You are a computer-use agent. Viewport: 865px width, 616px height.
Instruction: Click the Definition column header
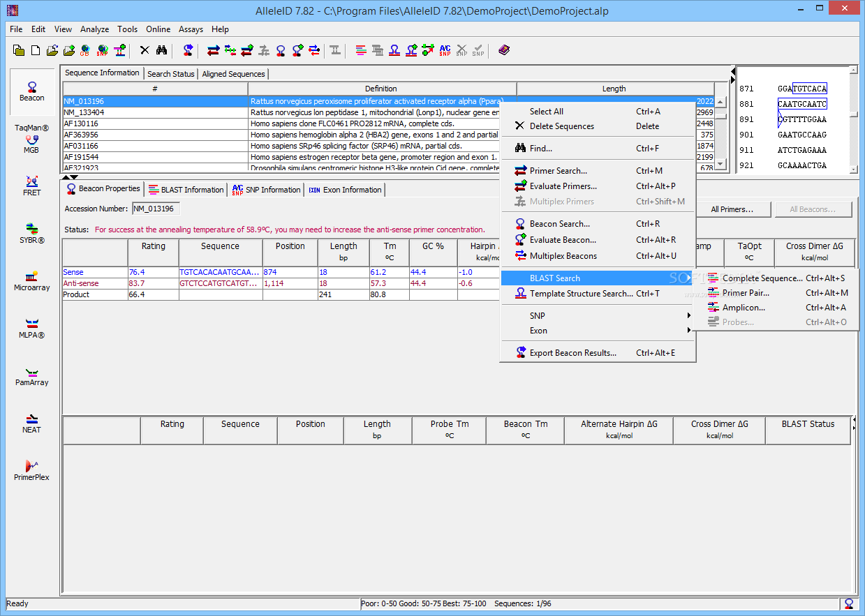(381, 89)
